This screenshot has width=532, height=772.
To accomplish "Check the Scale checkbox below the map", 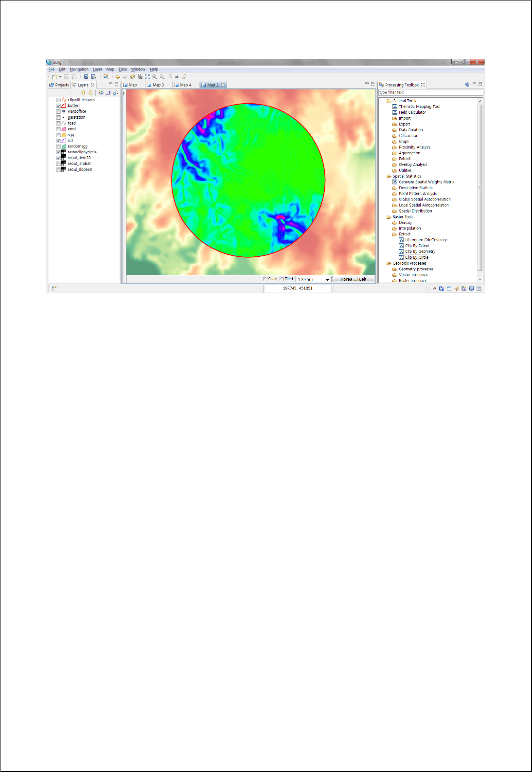I will click(x=265, y=279).
